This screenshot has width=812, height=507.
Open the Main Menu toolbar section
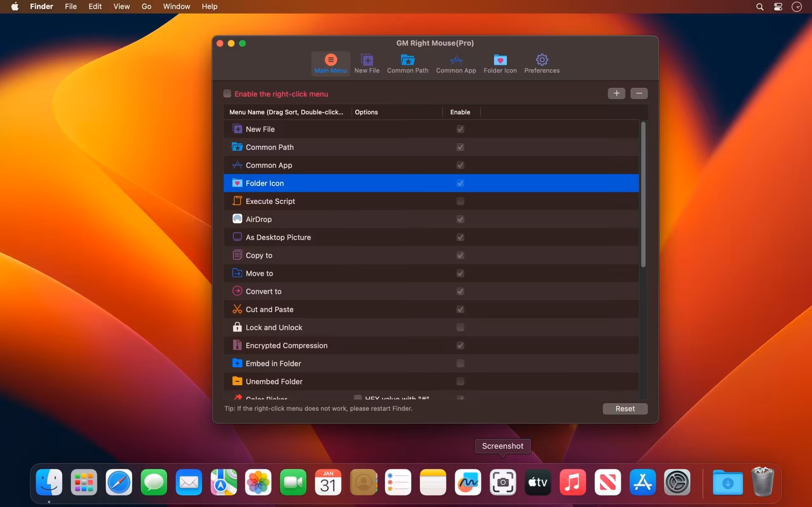[331, 64]
